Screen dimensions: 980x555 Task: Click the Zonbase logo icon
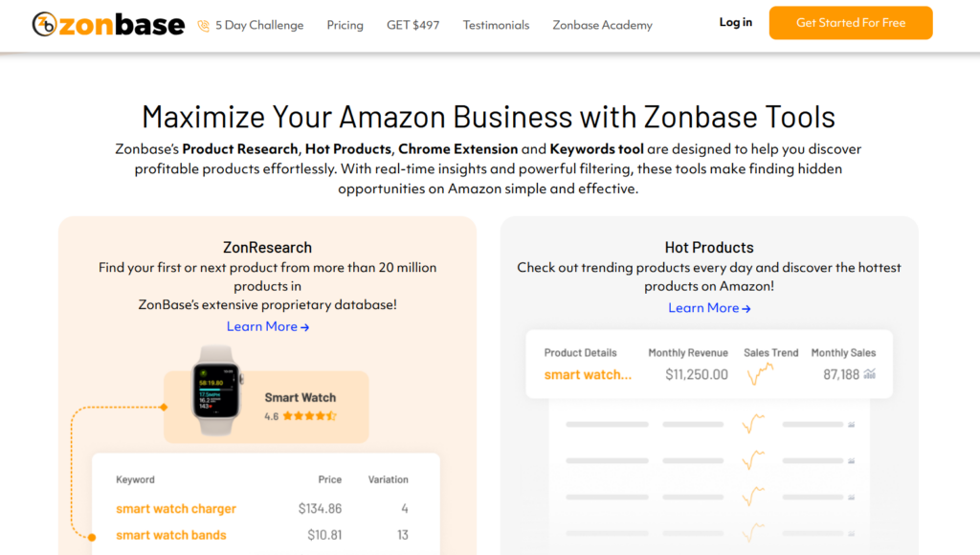[44, 25]
